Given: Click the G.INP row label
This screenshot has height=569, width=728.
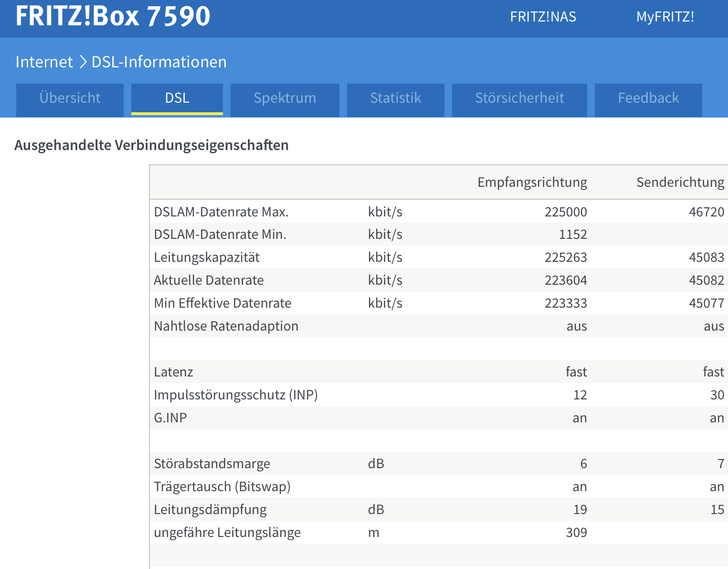Looking at the screenshot, I should tap(170, 418).
